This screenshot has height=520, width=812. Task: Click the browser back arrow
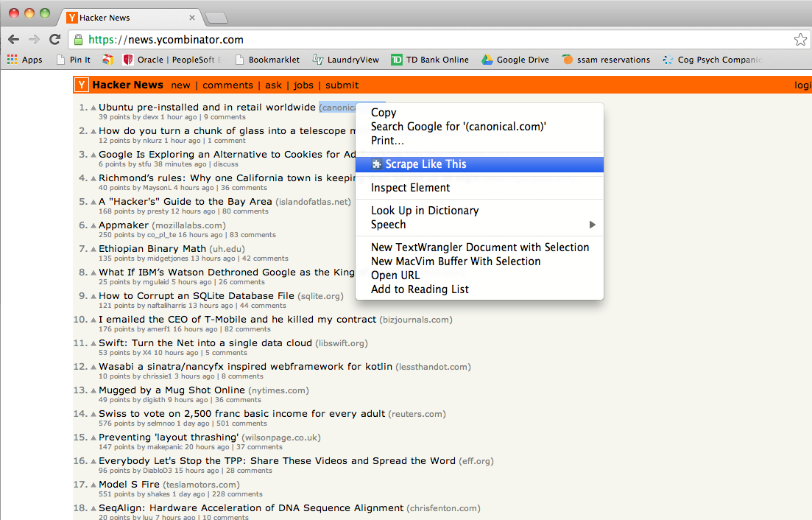pos(14,39)
